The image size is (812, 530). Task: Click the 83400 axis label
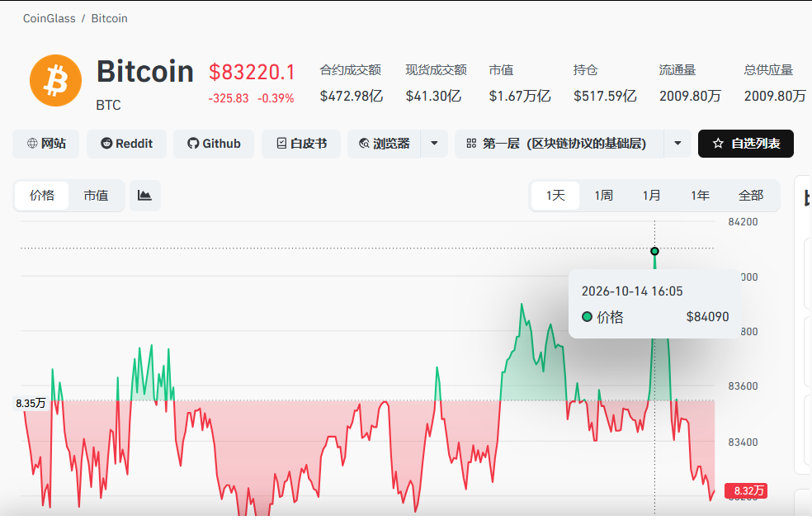(x=743, y=442)
